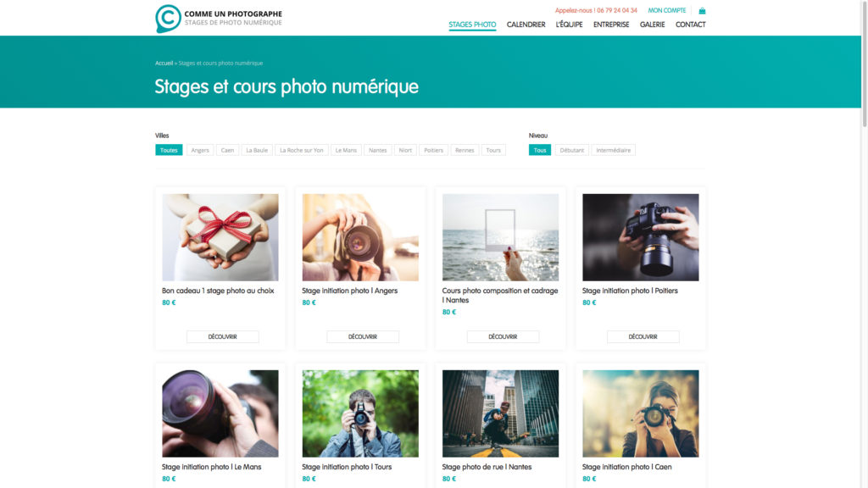Select the Nantes city filter
868x488 pixels.
coord(378,150)
